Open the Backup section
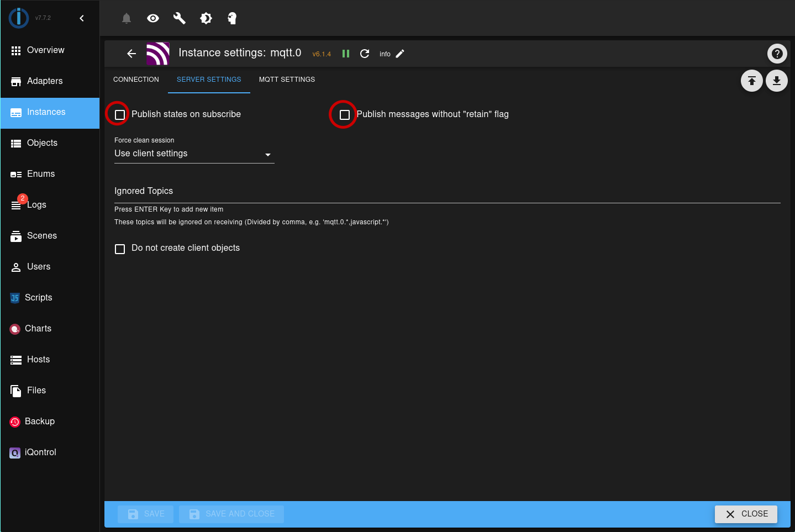The width and height of the screenshot is (795, 532). click(39, 421)
